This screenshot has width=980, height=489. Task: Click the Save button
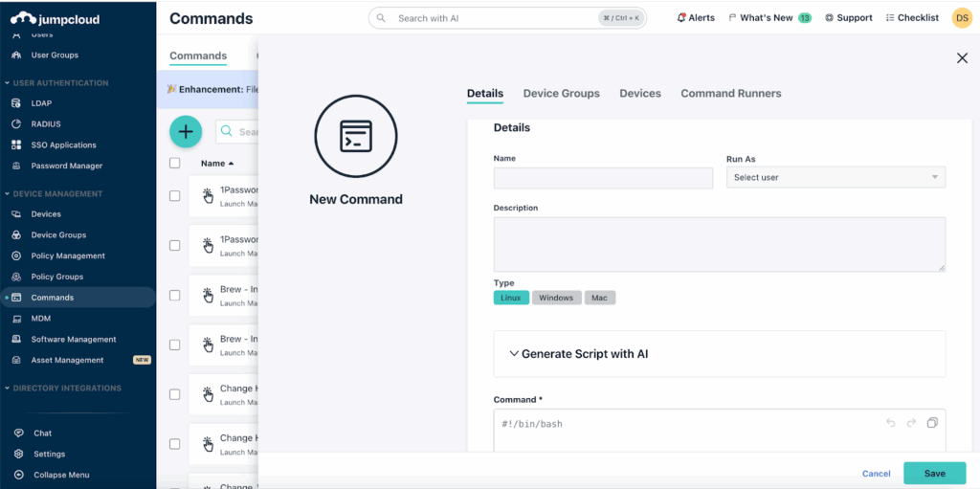(x=934, y=474)
